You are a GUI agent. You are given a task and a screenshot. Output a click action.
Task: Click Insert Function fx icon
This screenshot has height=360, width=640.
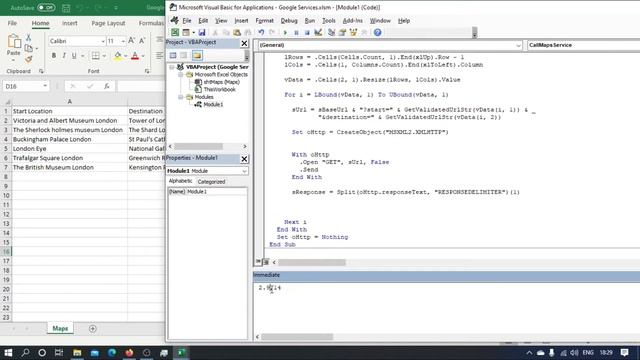click(x=107, y=86)
